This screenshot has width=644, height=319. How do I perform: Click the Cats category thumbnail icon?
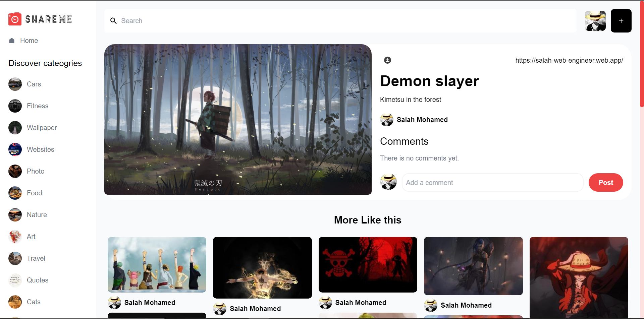coord(15,302)
